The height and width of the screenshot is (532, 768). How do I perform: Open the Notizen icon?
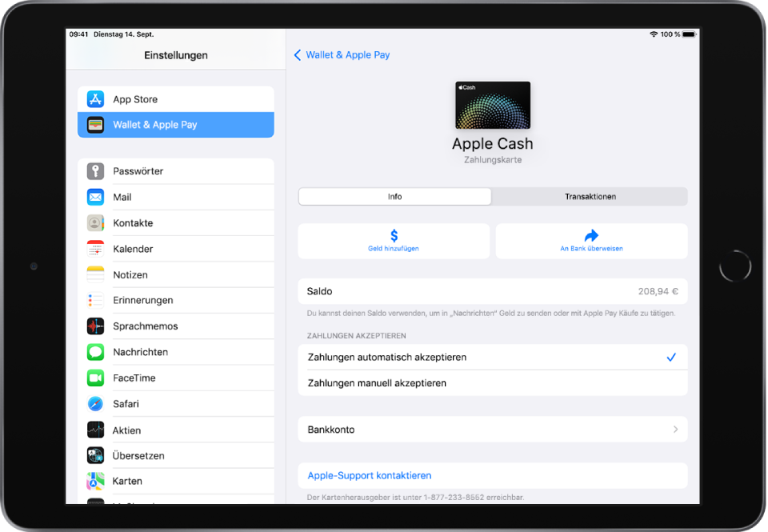(95, 275)
